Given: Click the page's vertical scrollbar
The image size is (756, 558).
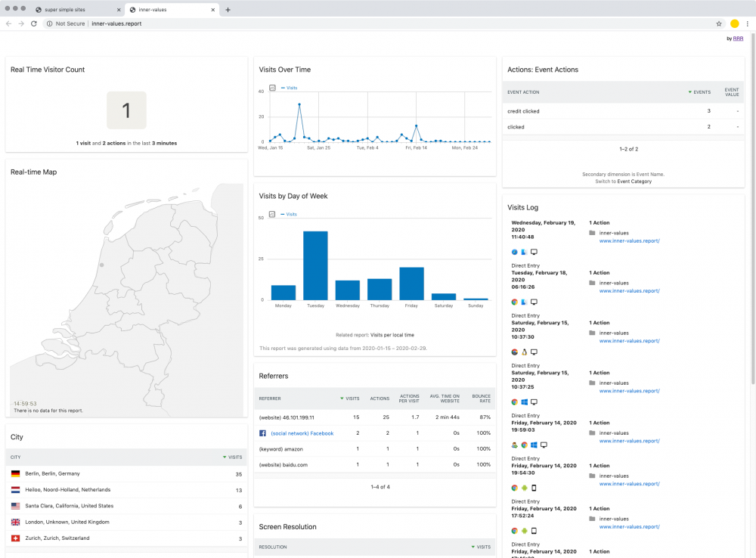Looking at the screenshot, I should (753, 207).
